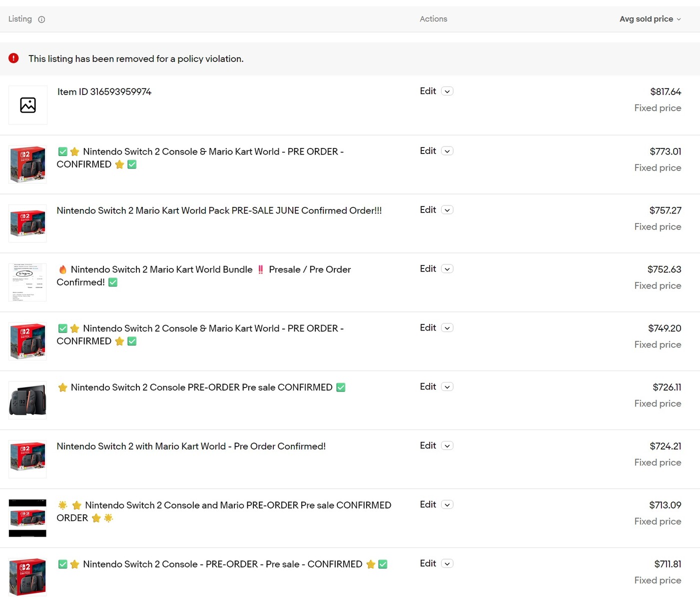Open the $773.01 'Console & Mario Kart World - PRE ORDER' title
This screenshot has height=600, width=700.
pyautogui.click(x=200, y=158)
